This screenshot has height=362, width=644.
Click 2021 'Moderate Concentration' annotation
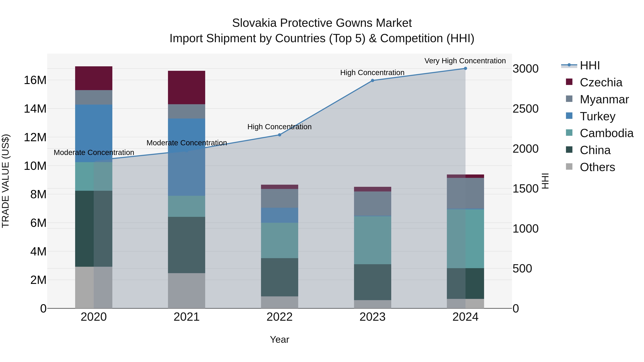[187, 143]
